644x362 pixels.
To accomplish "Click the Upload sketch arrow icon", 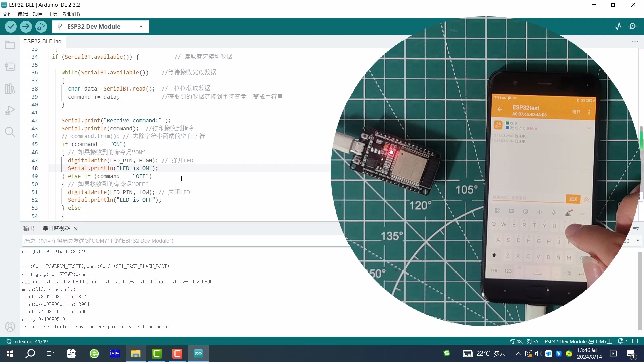I will [26, 26].
